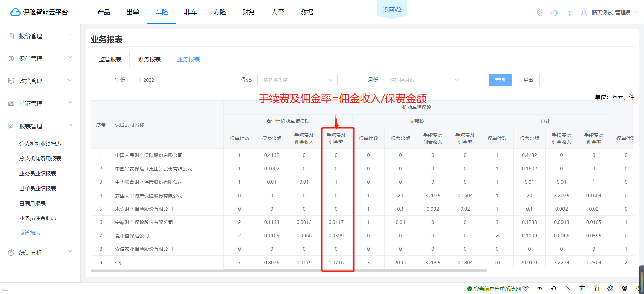The height and width of the screenshot is (294, 644).
Task: Click 安盛天平财产保险股份有限公司 row name
Action: [x=149, y=196]
